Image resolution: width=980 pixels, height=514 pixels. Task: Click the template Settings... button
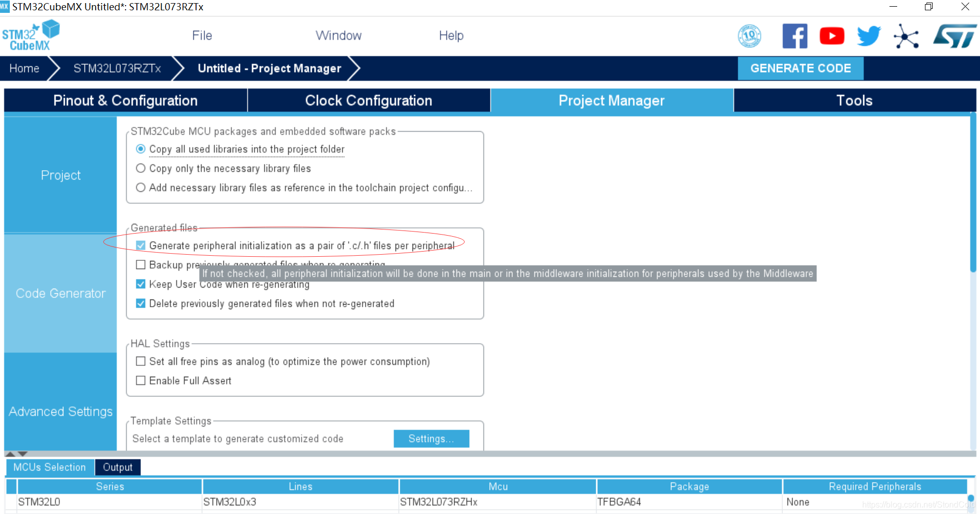pos(431,439)
